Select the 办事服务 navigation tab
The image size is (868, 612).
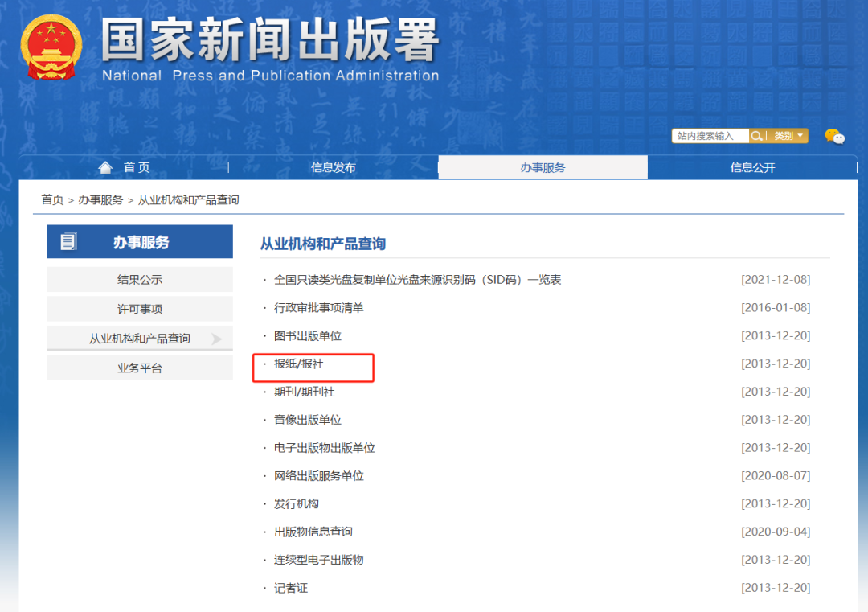click(542, 166)
